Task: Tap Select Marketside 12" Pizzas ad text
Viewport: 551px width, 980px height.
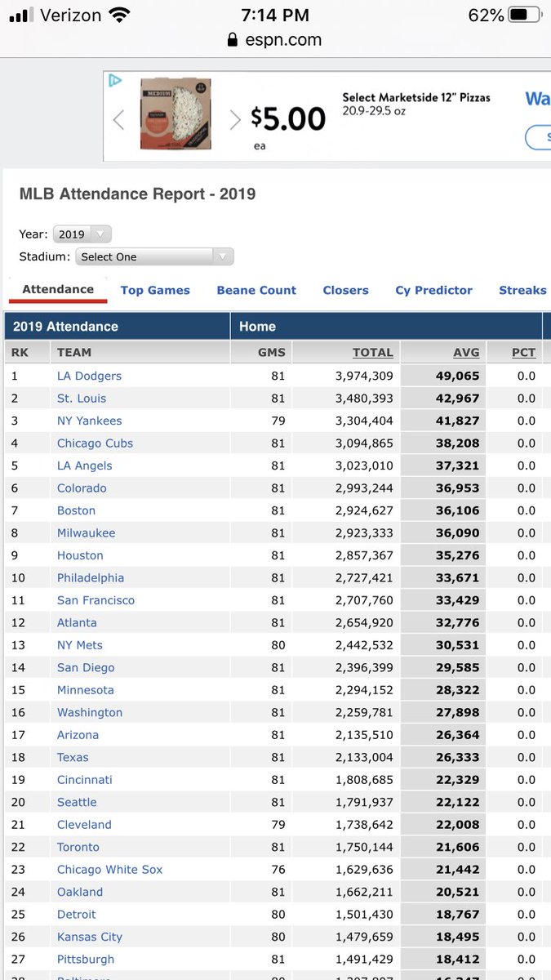Action: coord(416,97)
